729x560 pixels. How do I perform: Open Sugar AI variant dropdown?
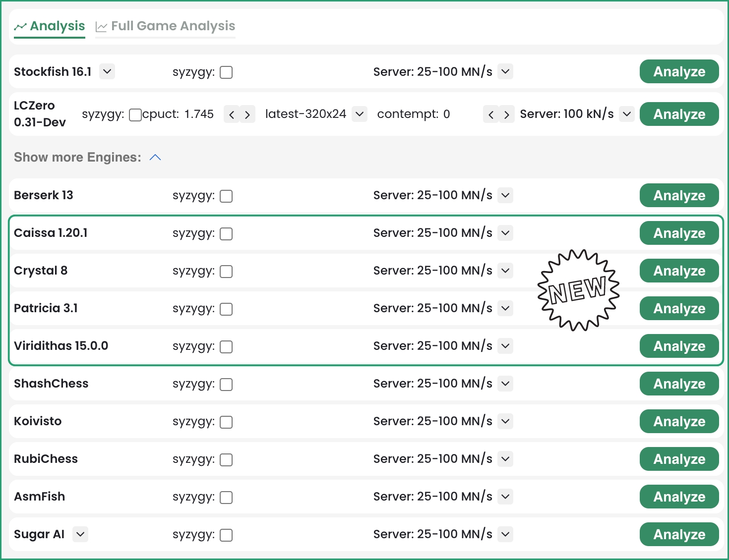point(80,534)
